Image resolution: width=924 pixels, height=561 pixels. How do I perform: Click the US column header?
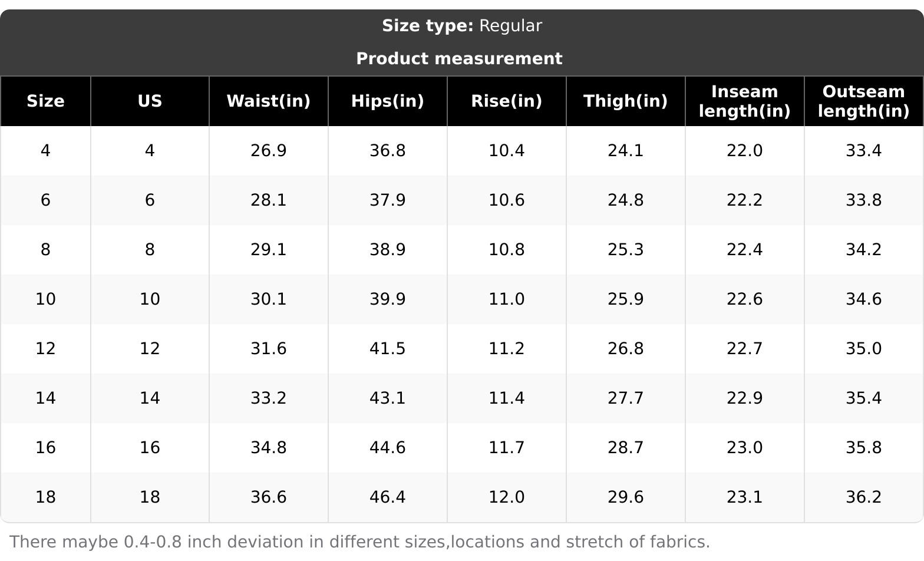click(x=150, y=101)
